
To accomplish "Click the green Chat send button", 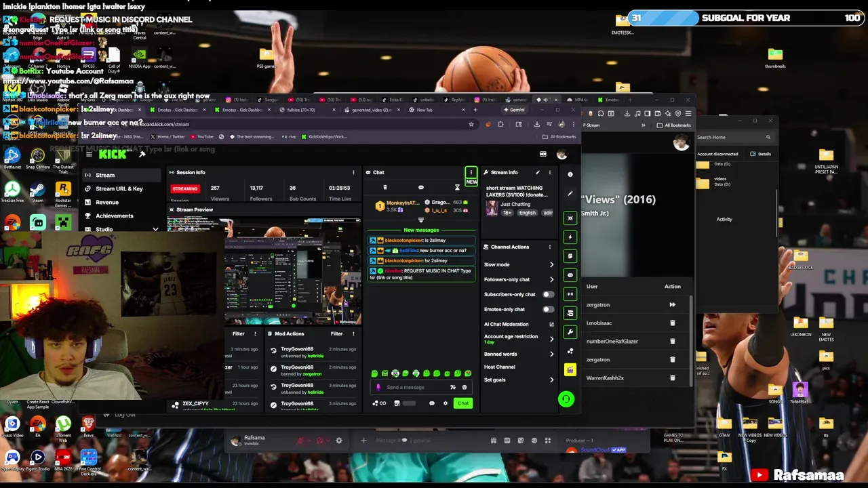I will (x=462, y=403).
